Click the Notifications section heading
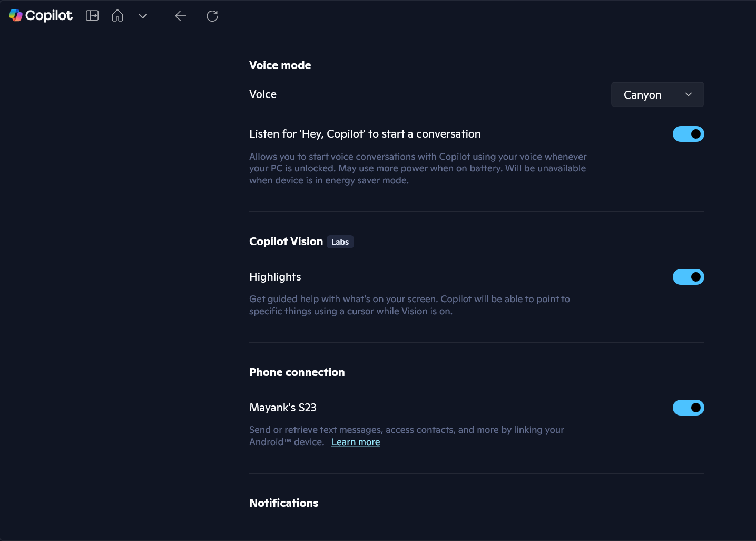 [x=283, y=503]
